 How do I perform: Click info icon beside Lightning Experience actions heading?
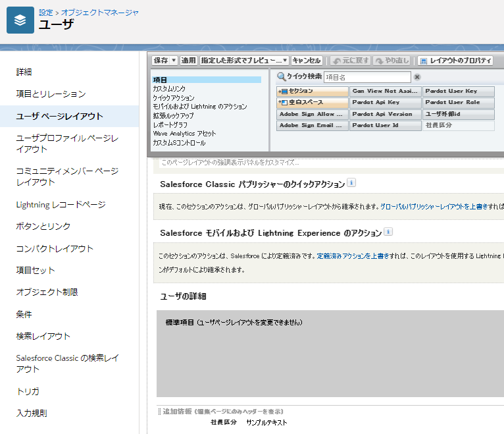pyautogui.click(x=388, y=232)
